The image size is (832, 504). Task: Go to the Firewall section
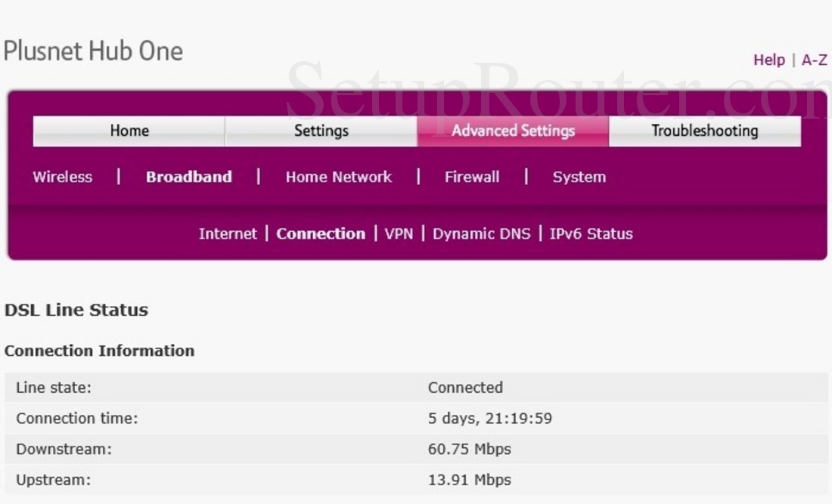(472, 177)
